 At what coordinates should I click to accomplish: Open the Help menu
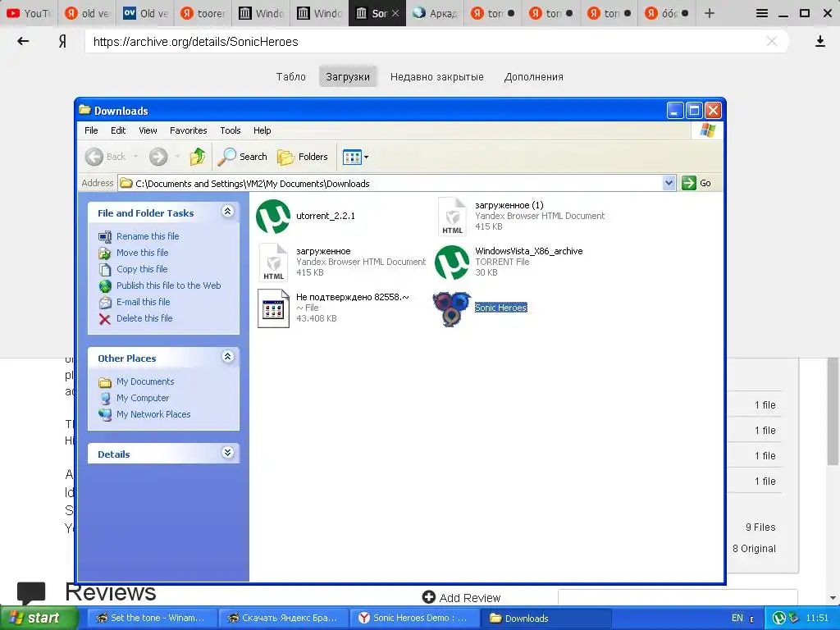pos(262,130)
